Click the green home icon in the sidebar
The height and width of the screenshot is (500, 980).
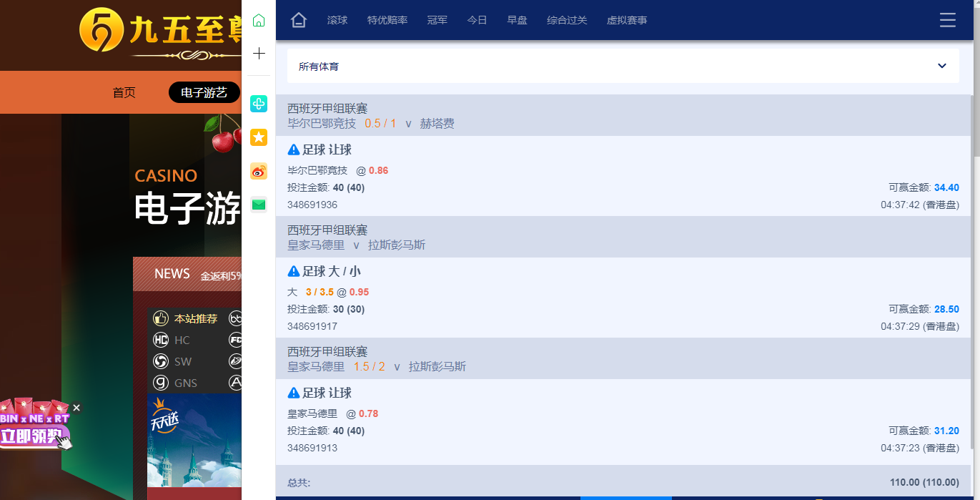tap(259, 21)
